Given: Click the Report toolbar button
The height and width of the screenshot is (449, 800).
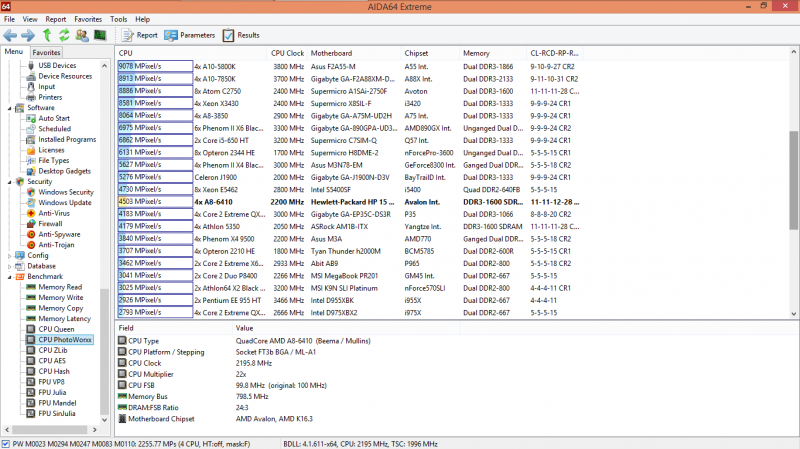Looking at the screenshot, I should click(140, 35).
